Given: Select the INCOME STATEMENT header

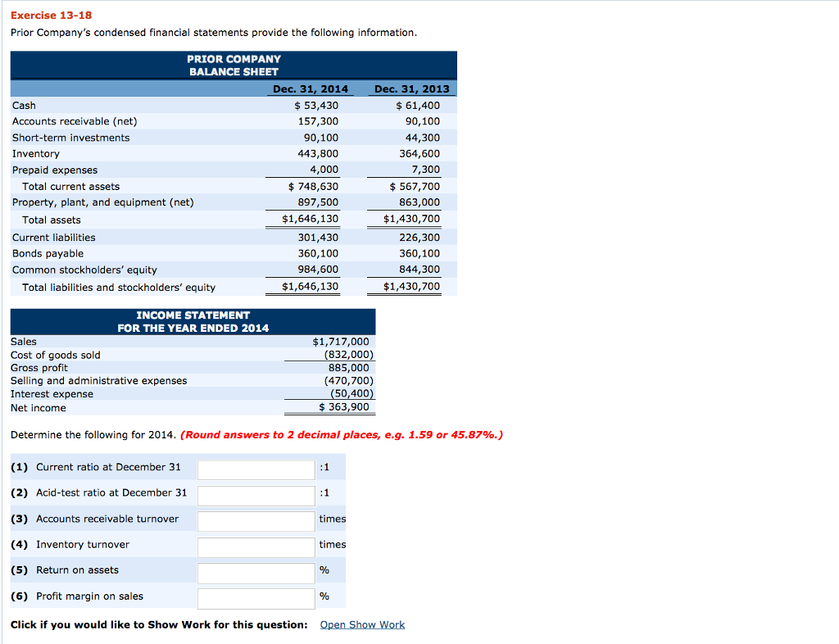Looking at the screenshot, I should 193,321.
